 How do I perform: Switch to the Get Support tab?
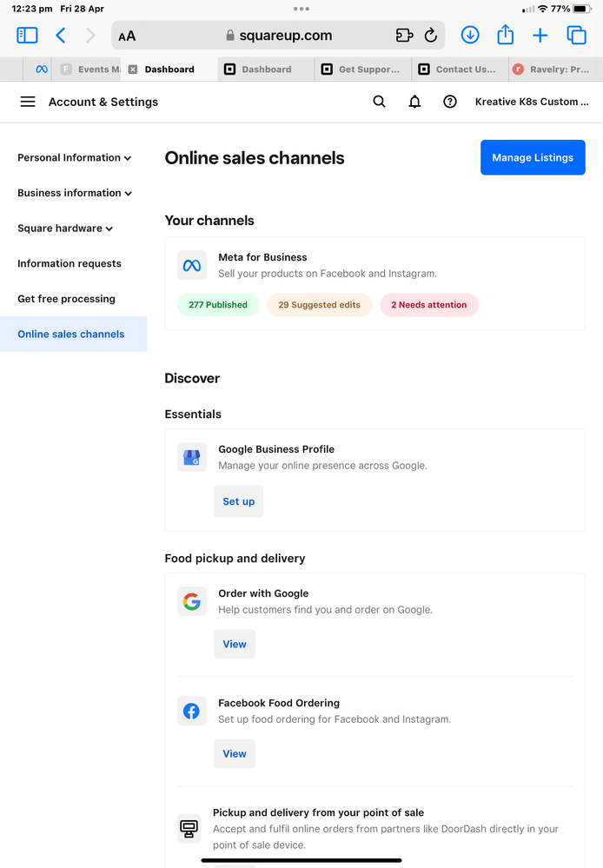tap(361, 70)
